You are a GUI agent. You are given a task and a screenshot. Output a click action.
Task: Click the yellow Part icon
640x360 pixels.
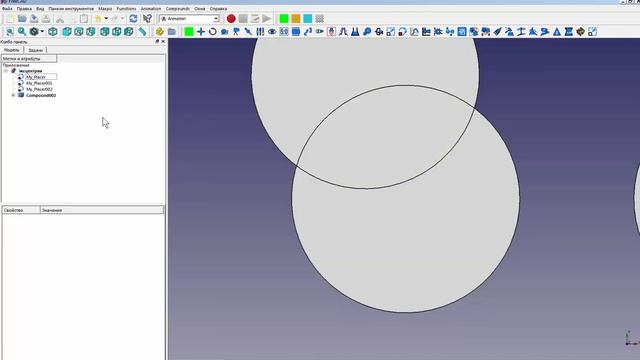click(160, 31)
